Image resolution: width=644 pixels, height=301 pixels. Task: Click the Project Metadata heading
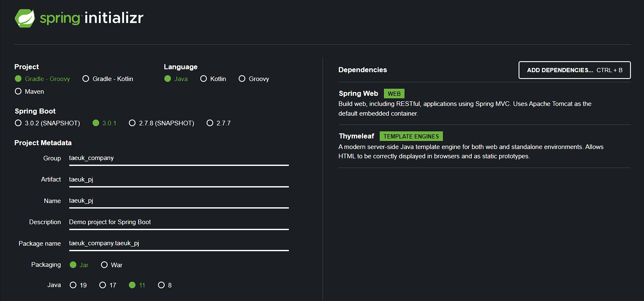click(43, 143)
